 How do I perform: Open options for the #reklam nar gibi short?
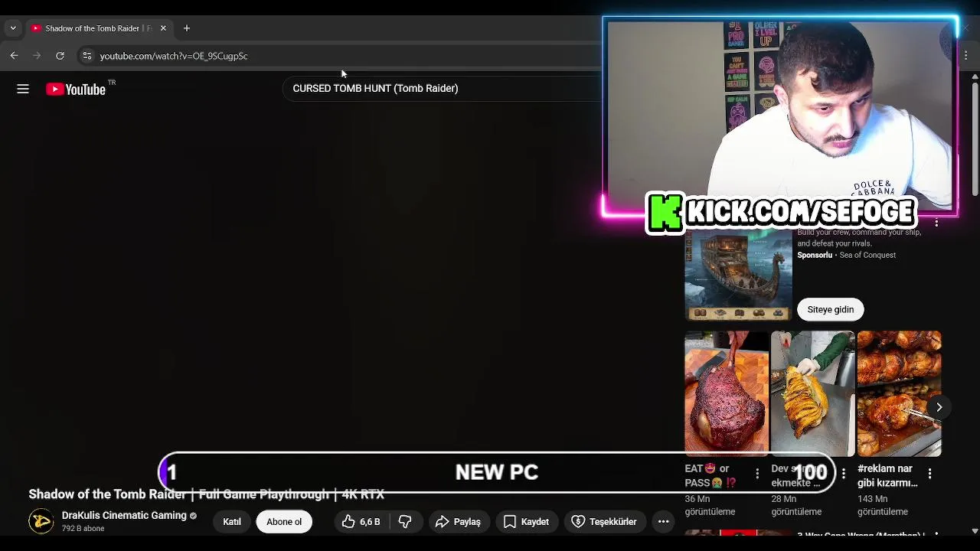point(929,474)
